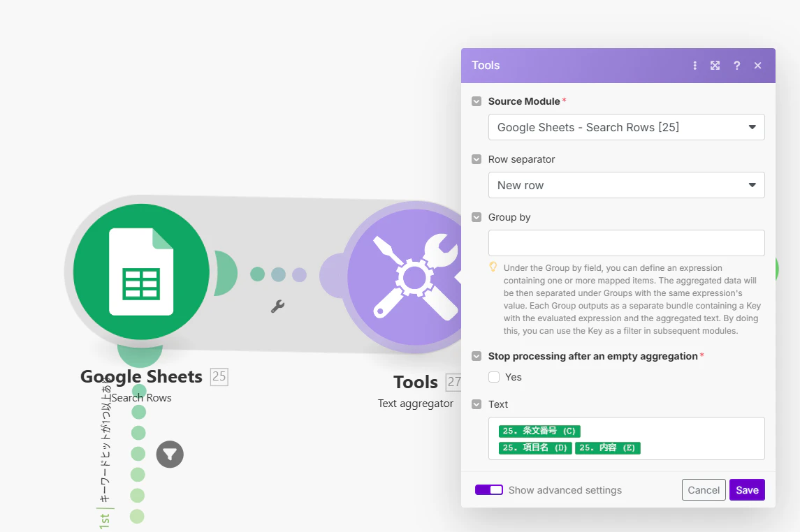Open the Row separator New row dropdown
Viewport: 800px width, 532px height.
[627, 185]
